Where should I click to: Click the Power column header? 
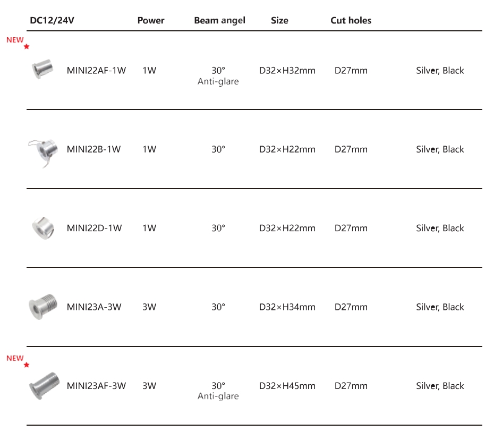[x=151, y=21]
